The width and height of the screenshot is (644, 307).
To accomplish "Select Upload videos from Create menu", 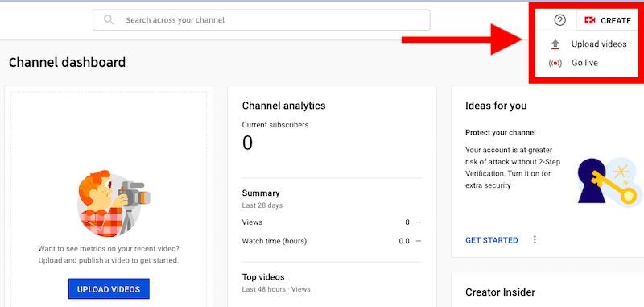I will [599, 44].
